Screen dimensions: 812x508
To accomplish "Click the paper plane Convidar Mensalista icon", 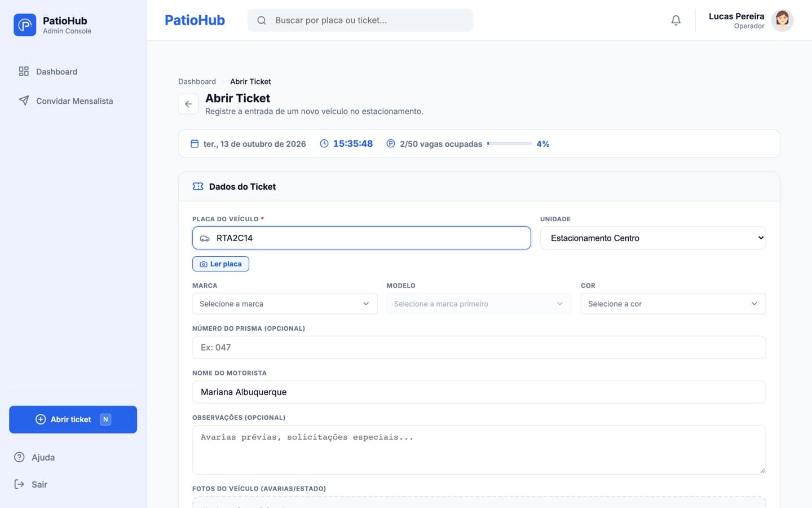I will pyautogui.click(x=24, y=100).
